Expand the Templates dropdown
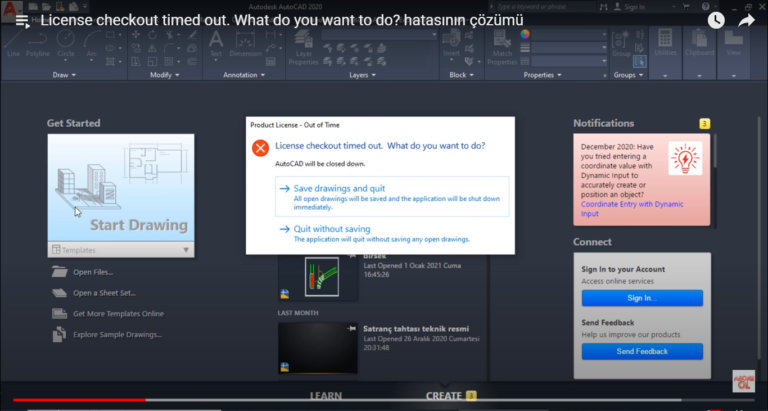This screenshot has width=768, height=411. point(185,250)
